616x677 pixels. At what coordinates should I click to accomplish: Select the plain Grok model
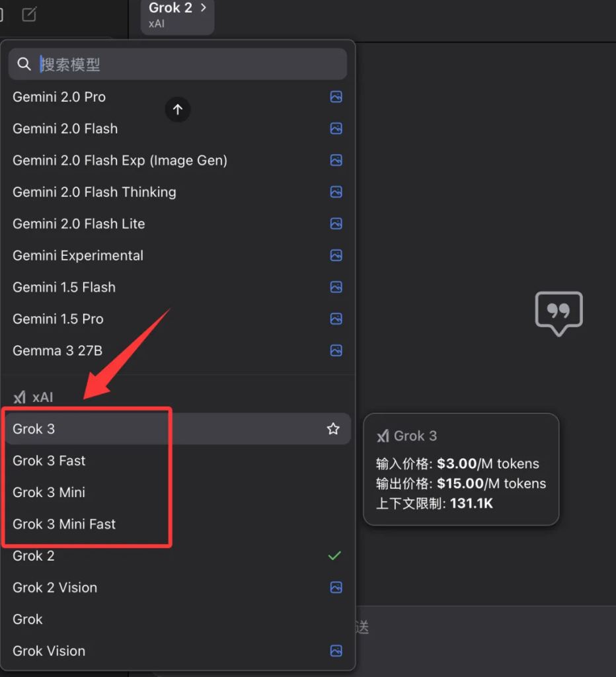[177, 619]
